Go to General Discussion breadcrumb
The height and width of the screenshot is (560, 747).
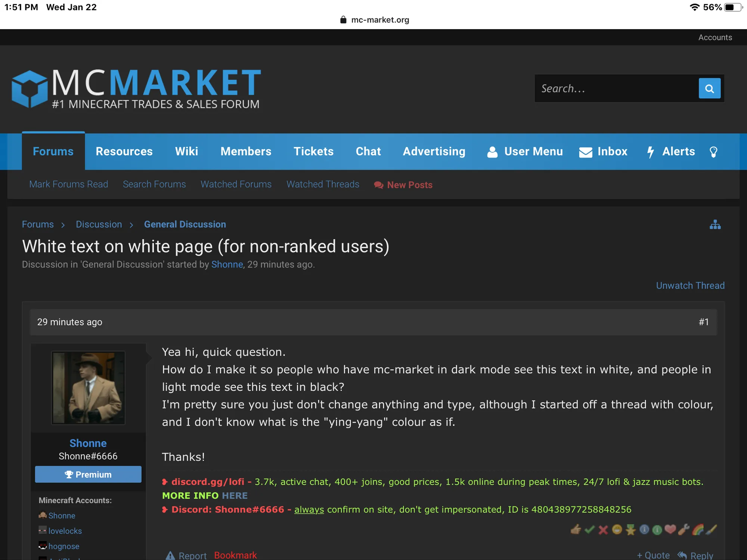tap(185, 224)
